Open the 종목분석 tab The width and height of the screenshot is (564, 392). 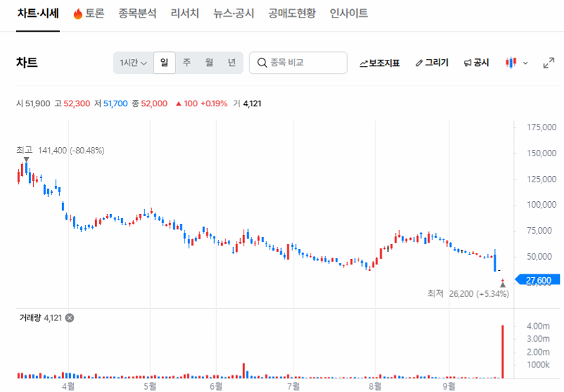[137, 13]
